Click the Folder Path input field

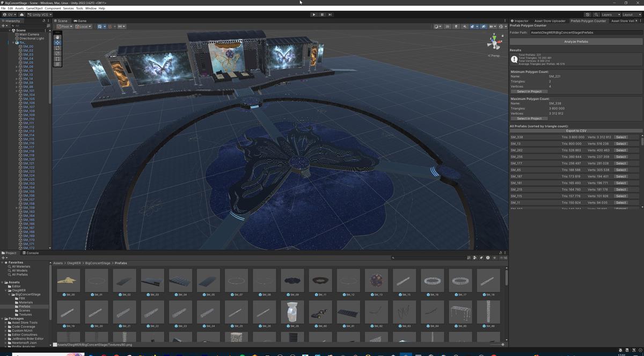(586, 33)
